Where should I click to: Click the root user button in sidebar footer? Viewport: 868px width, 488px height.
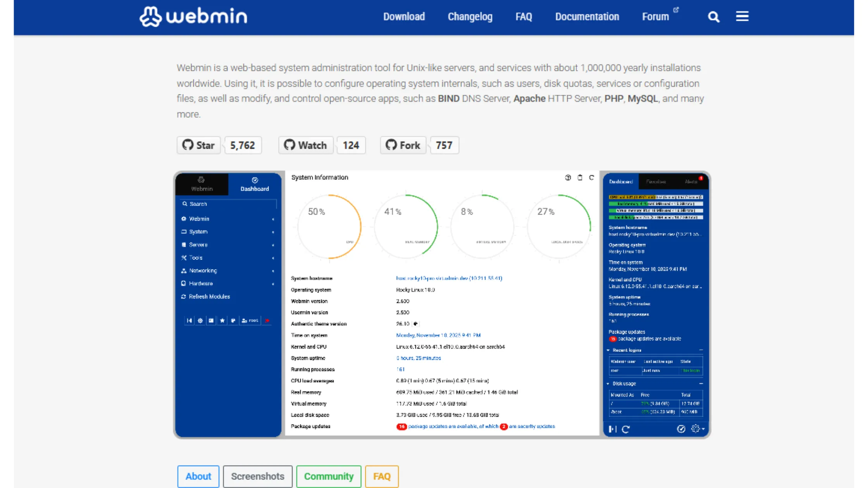click(250, 320)
